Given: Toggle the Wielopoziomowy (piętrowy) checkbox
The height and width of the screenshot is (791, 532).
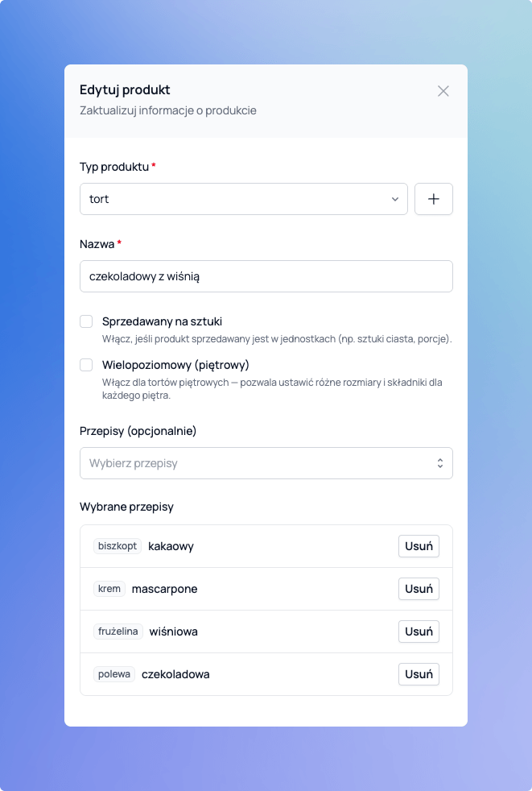Looking at the screenshot, I should 86,365.
